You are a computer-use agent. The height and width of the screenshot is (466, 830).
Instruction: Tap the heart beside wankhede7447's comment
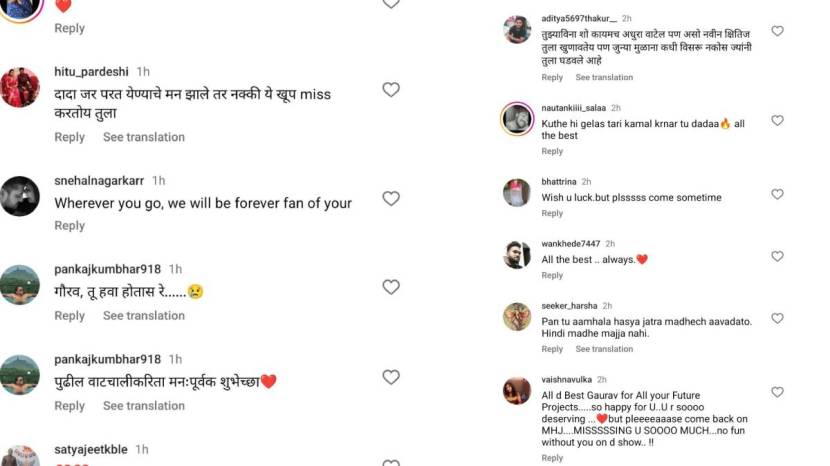tap(777, 256)
